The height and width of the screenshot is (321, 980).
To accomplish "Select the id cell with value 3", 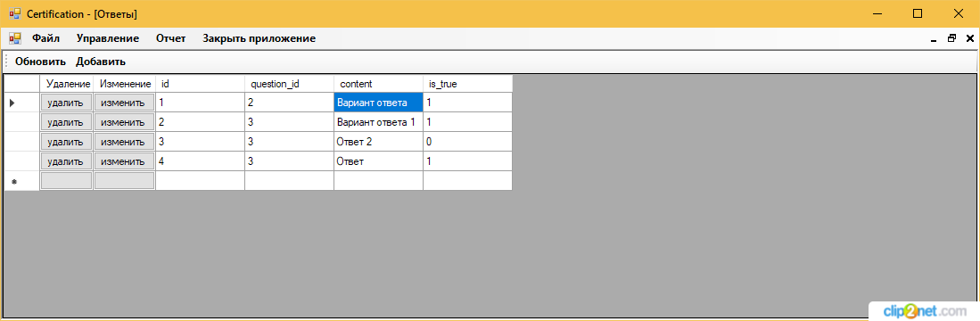I will coord(200,142).
